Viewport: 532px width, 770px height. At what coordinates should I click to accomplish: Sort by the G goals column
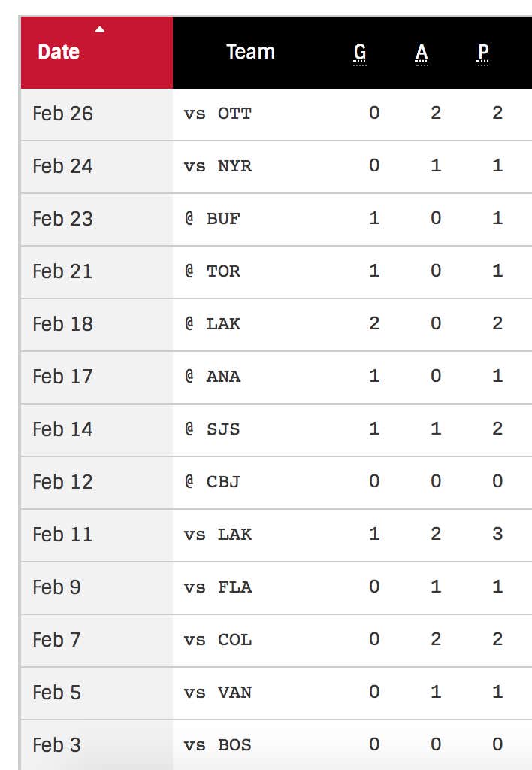pos(360,53)
